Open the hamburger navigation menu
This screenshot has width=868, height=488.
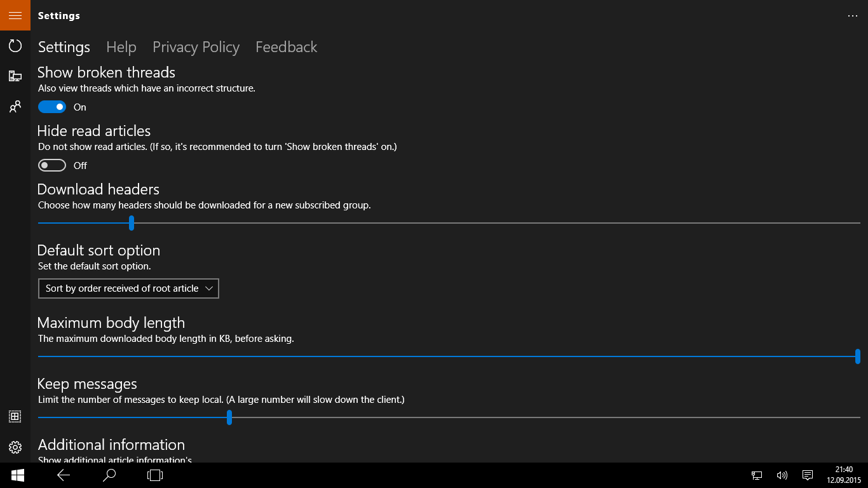[15, 15]
